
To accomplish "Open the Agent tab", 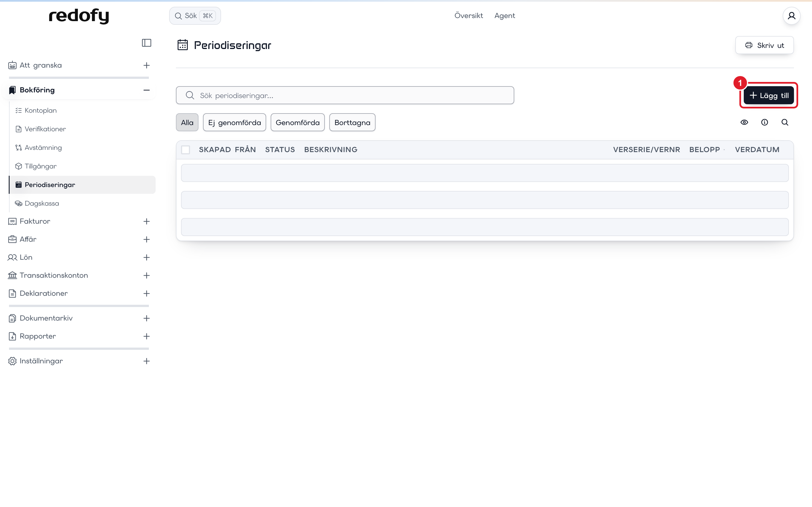I will click(504, 15).
